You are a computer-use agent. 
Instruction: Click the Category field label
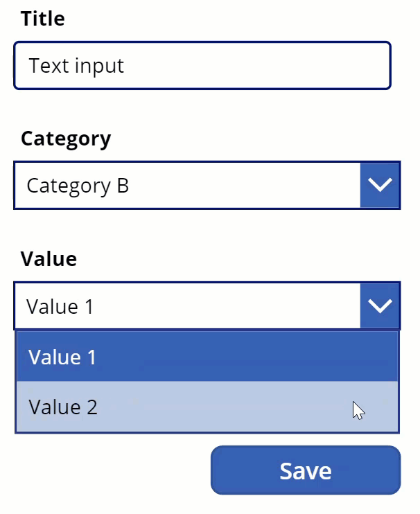(x=66, y=139)
